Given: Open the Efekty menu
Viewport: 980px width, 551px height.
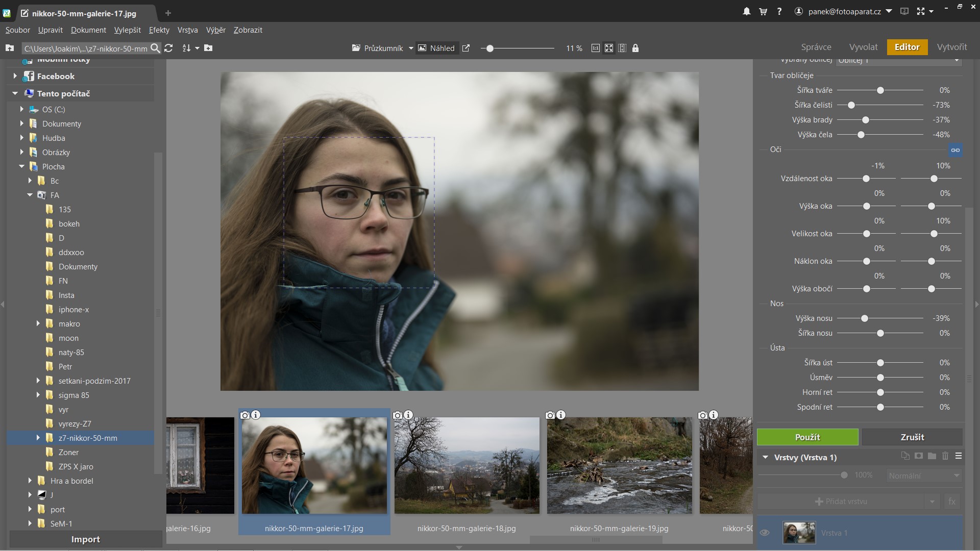Looking at the screenshot, I should (159, 30).
